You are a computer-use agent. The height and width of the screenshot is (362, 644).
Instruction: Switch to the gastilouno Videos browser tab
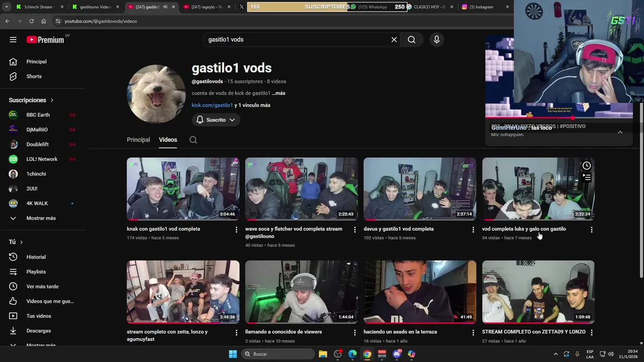pyautogui.click(x=95, y=7)
